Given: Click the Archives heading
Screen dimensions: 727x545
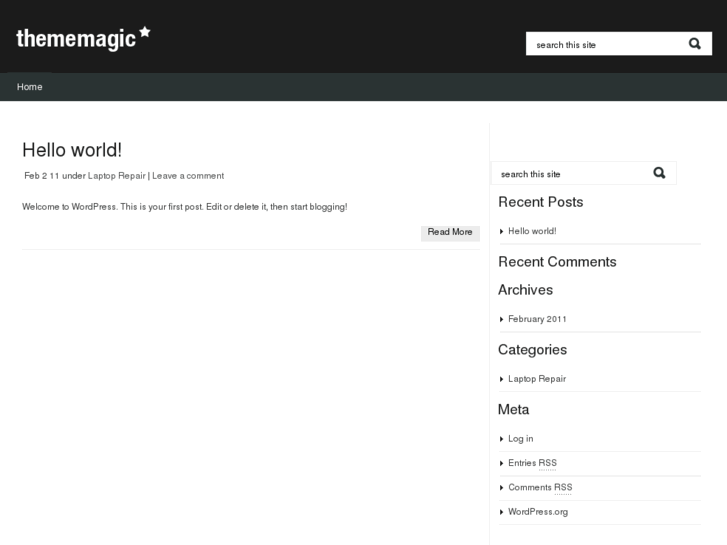Looking at the screenshot, I should click(x=525, y=290).
